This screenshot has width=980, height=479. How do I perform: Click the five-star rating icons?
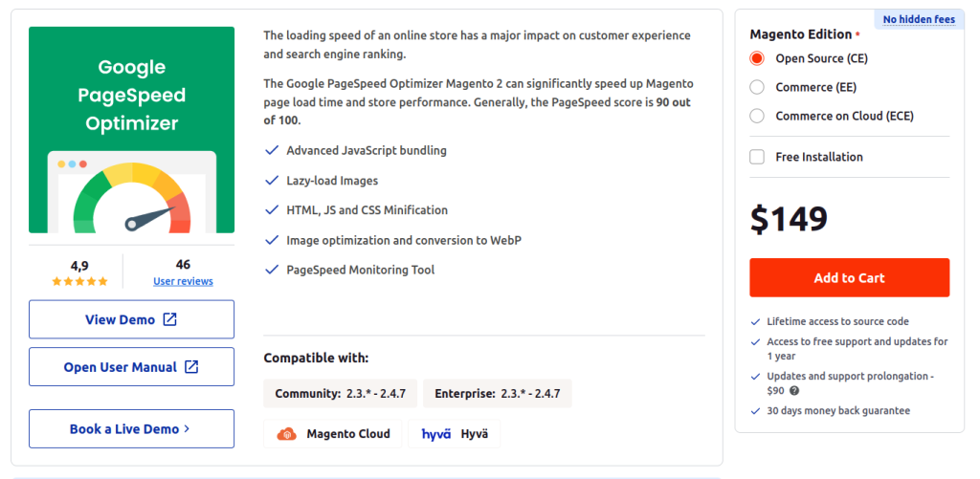(80, 282)
